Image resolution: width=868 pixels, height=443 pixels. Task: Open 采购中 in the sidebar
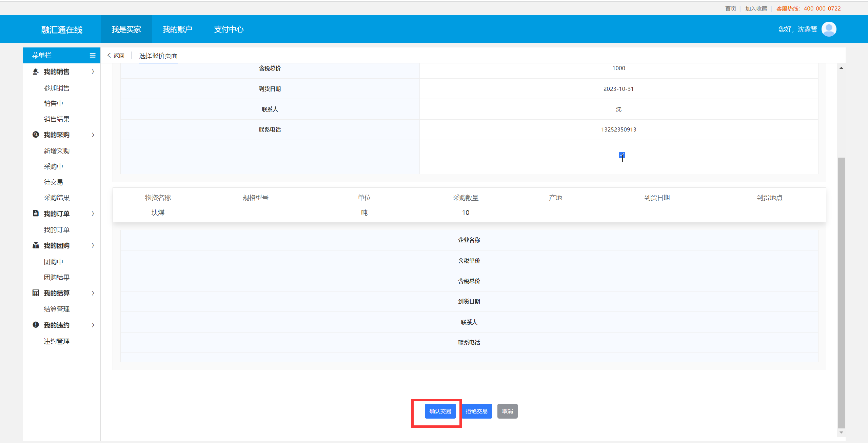pyautogui.click(x=53, y=166)
